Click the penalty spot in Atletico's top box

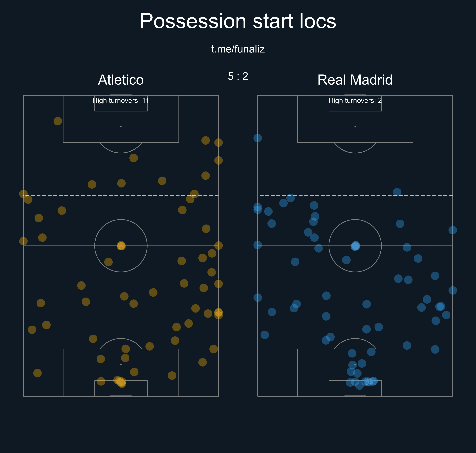pyautogui.click(x=121, y=127)
